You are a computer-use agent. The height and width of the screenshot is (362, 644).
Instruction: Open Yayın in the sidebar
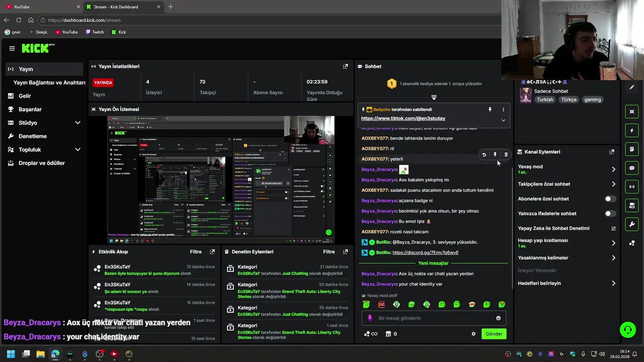(44, 69)
